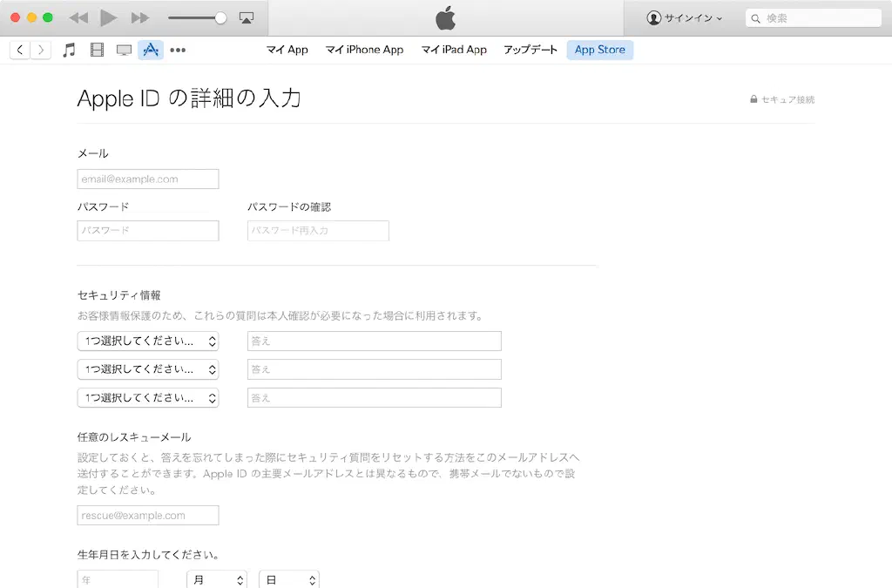Adjust the volume slider knob
Screen dimensions: 892x588
pyautogui.click(x=220, y=17)
